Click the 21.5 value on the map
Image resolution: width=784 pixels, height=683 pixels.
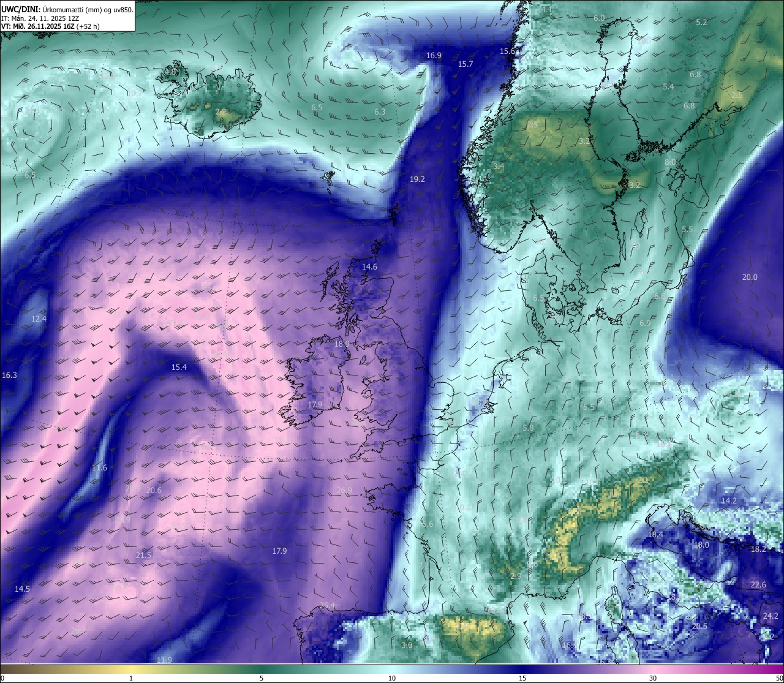click(x=143, y=556)
